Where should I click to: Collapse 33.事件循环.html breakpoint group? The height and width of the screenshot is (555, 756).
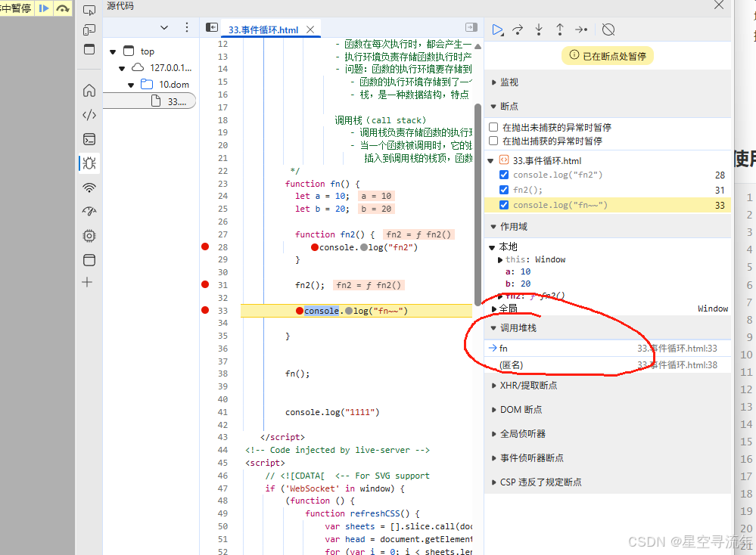pos(490,161)
